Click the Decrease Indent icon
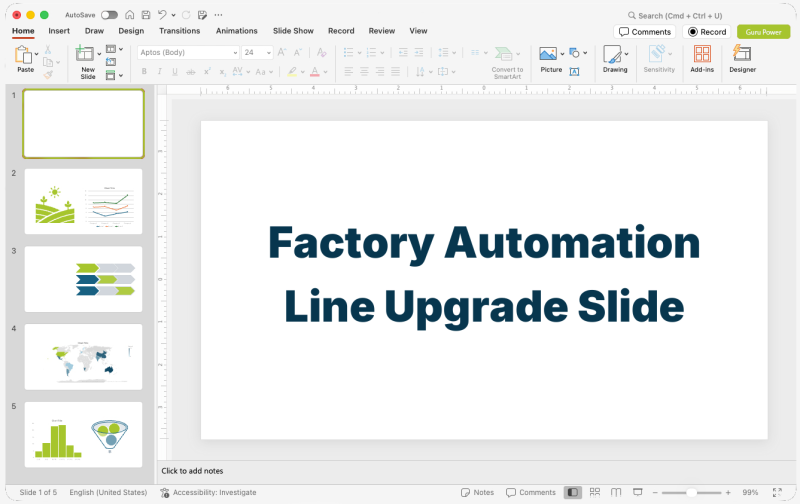Viewport: 800px width, 504px height. 403,52
